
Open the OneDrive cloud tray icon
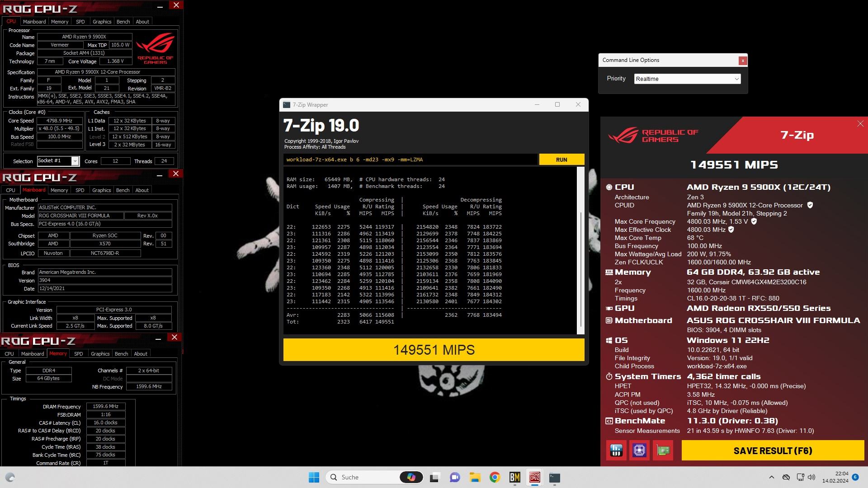(x=786, y=477)
